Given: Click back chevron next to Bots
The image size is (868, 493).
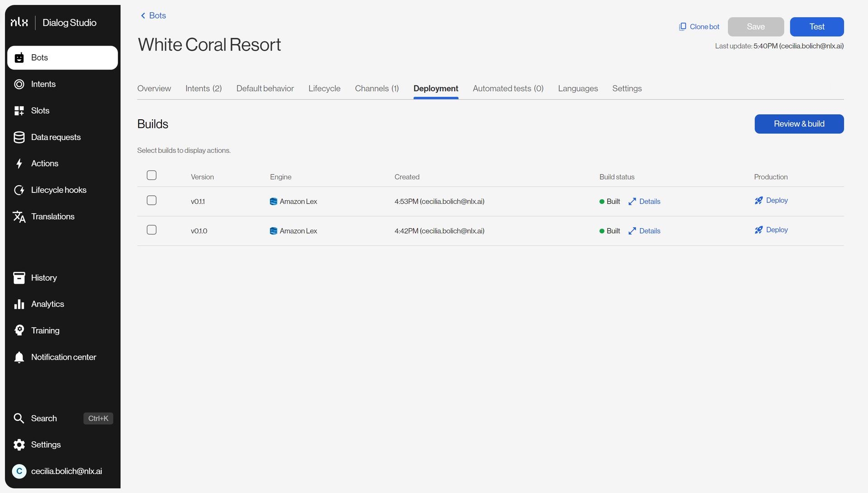Looking at the screenshot, I should 143,15.
